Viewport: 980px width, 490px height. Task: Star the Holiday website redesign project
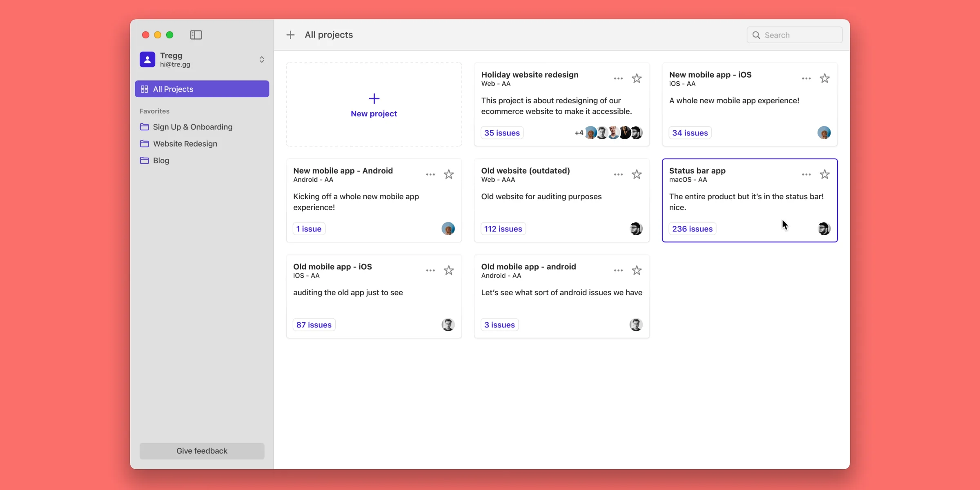coord(637,78)
